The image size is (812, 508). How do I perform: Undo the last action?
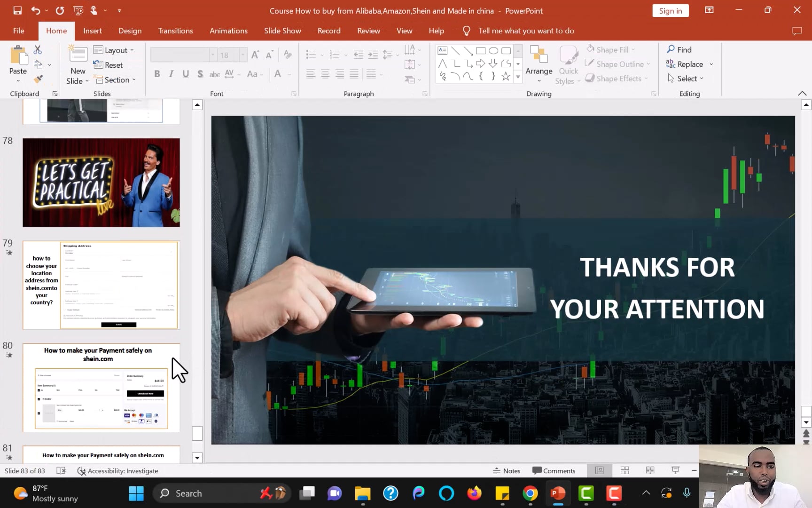[x=35, y=10]
